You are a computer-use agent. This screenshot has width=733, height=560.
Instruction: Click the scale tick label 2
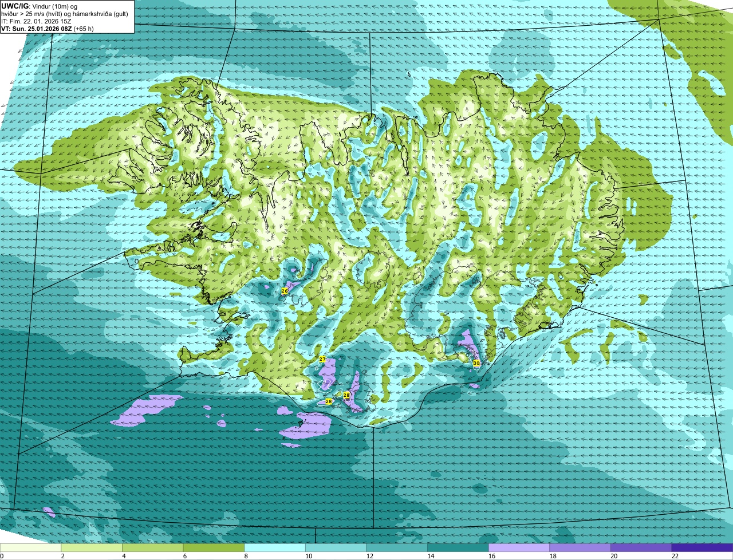coord(63,556)
